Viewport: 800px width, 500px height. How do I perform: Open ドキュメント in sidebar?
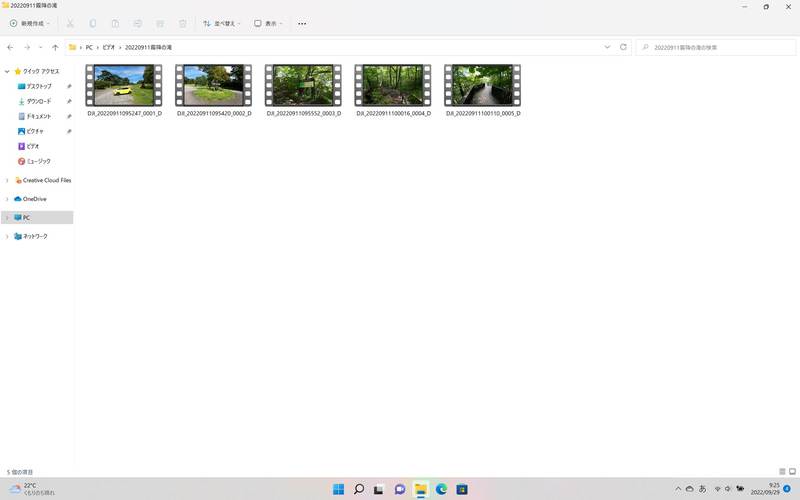coord(39,116)
